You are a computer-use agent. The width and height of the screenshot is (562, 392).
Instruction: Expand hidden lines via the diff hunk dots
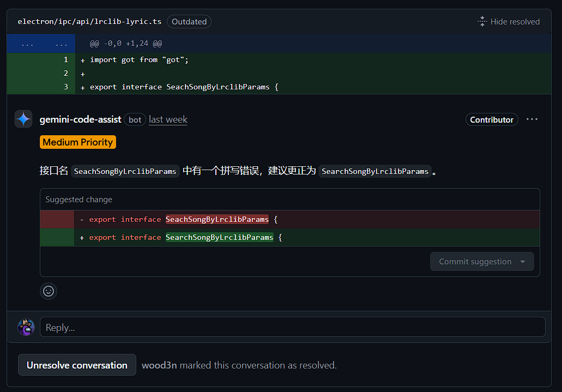coord(27,44)
